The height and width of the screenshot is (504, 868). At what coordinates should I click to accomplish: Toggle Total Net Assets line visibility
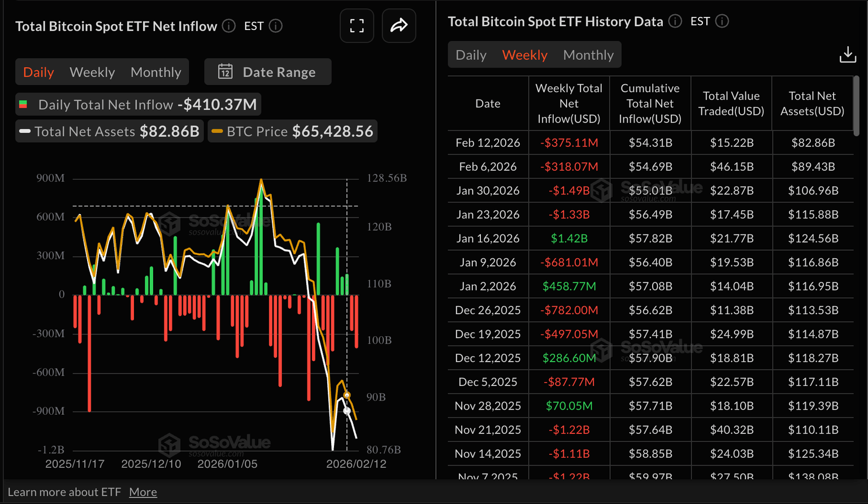click(x=110, y=132)
